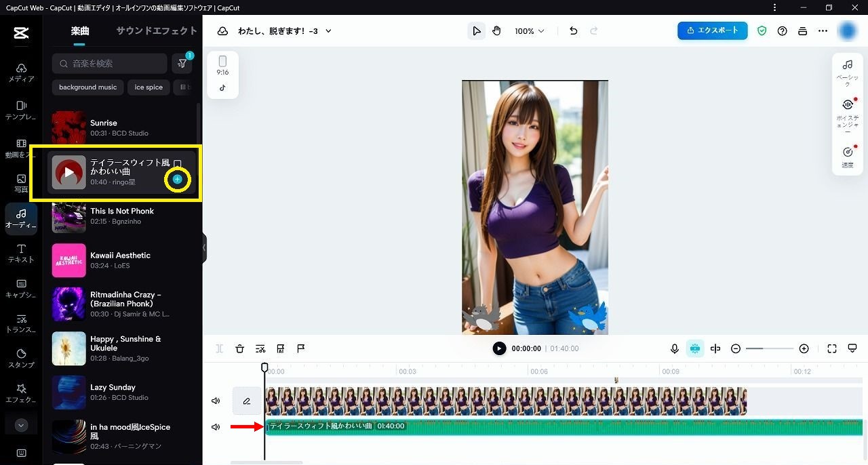Switch to the サウンドエフェクト tab
This screenshot has height=465, width=868.
pyautogui.click(x=157, y=31)
